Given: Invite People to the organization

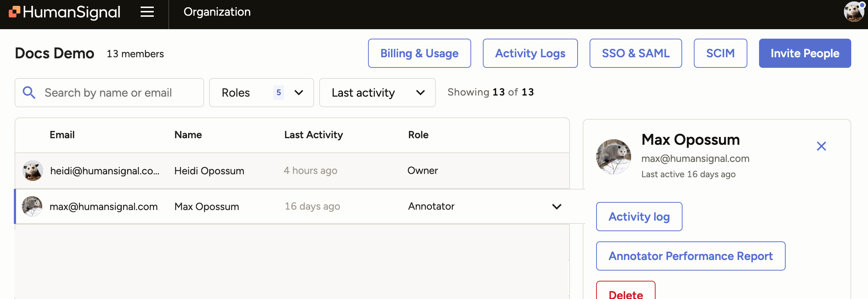Looking at the screenshot, I should pos(805,53).
